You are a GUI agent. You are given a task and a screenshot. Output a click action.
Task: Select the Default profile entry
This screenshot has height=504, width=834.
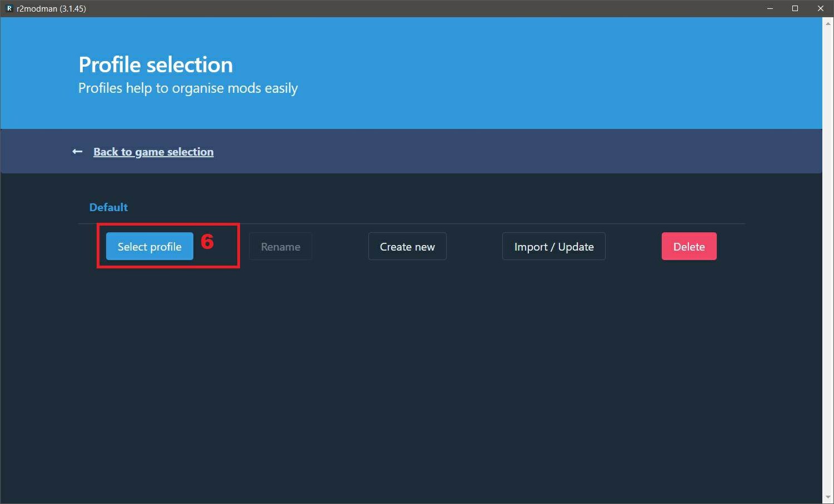point(108,207)
